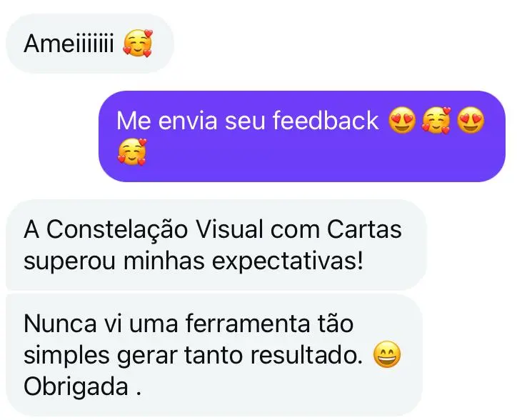
Task: Select the Ameiiiiiii message bubble
Action: pos(90,44)
